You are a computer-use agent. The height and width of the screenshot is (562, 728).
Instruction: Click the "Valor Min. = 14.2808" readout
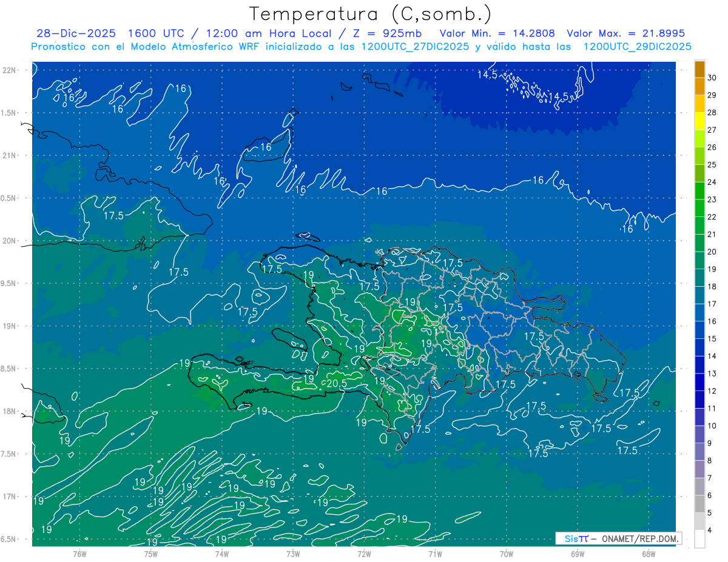497,34
